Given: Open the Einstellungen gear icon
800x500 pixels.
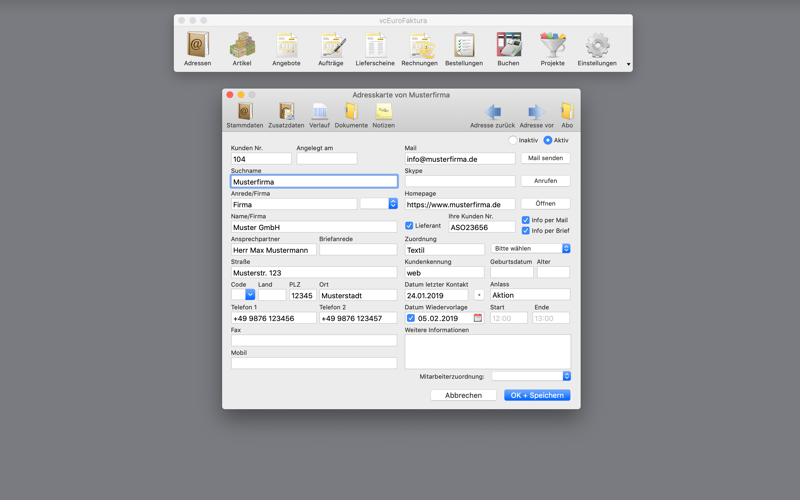Looking at the screenshot, I should click(597, 46).
